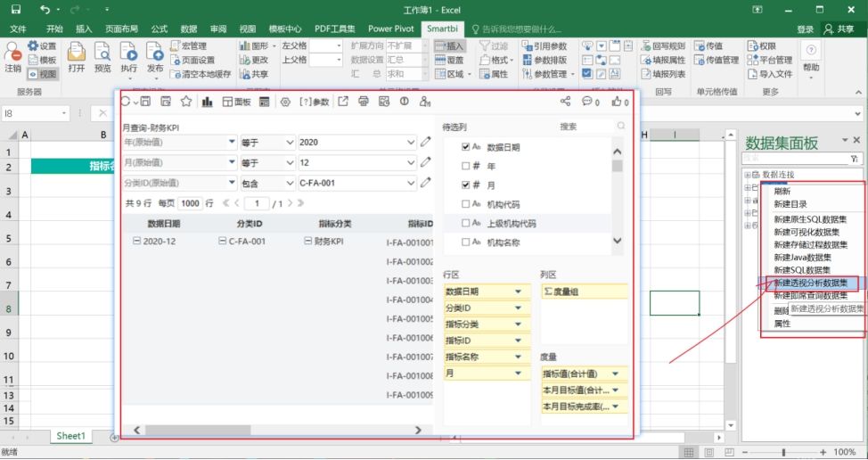Click 传值管理 value passing management
Viewport: 868px width, 460px height.
coord(717,60)
